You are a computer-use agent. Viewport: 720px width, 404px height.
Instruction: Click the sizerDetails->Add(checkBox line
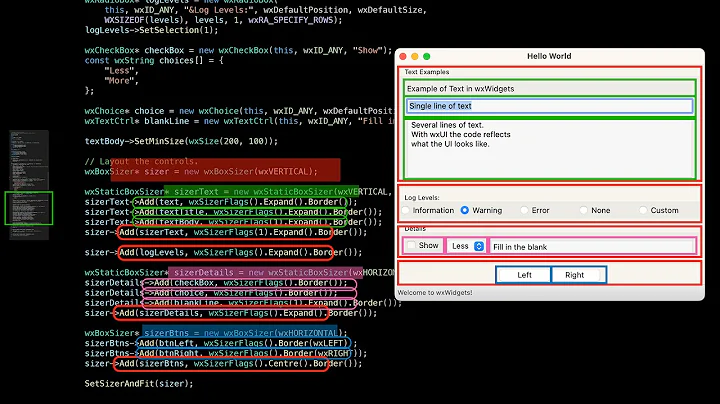point(216,283)
